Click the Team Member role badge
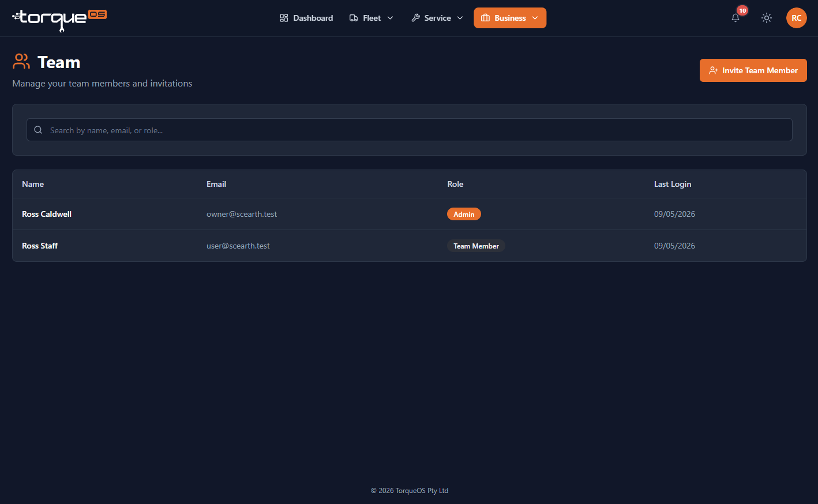Image resolution: width=818 pixels, height=504 pixels. [476, 246]
